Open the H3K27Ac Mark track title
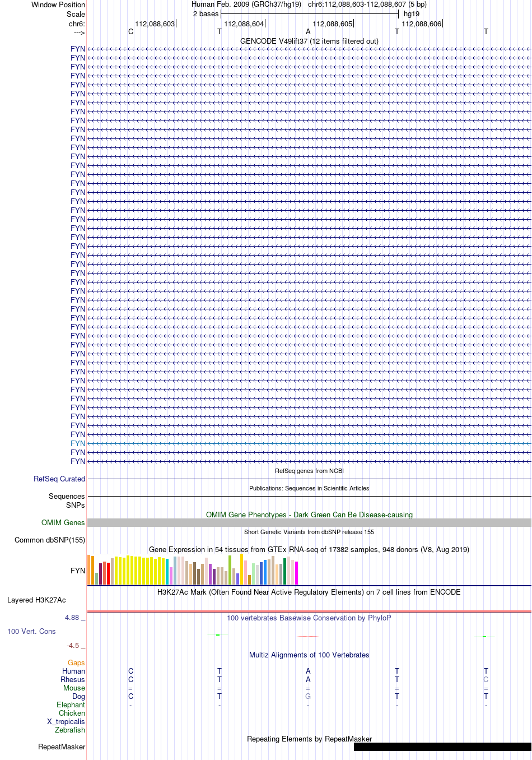The image size is (532, 760). click(x=309, y=592)
